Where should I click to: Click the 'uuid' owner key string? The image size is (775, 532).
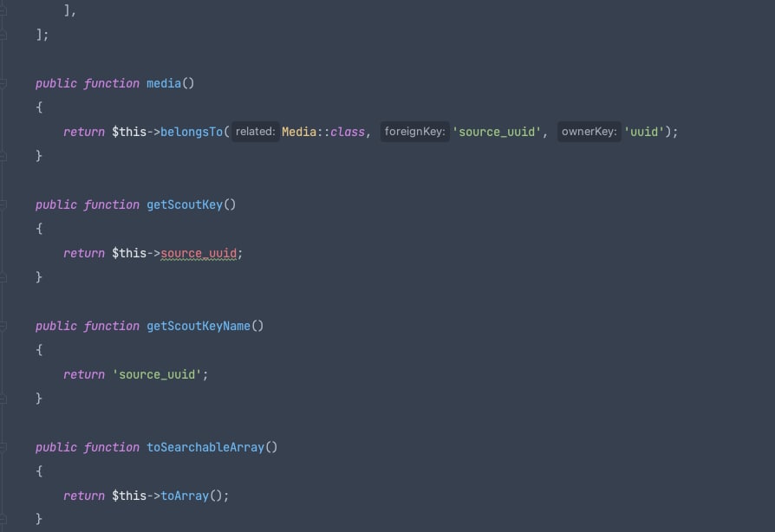(644, 132)
